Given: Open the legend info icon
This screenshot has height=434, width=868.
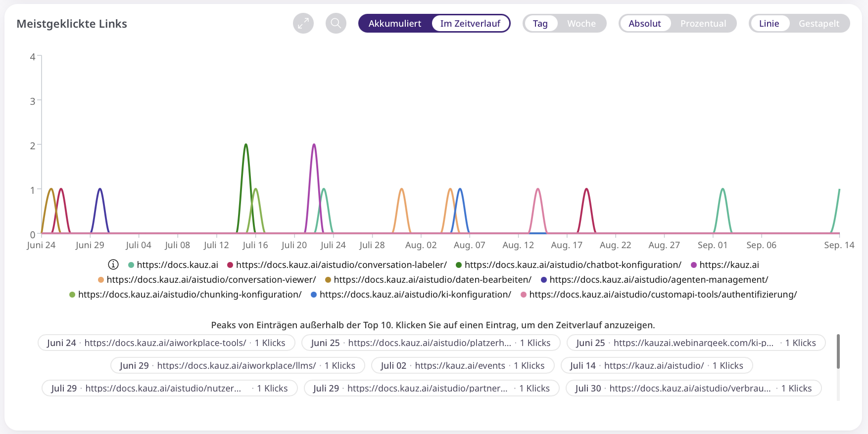Looking at the screenshot, I should pos(113,264).
